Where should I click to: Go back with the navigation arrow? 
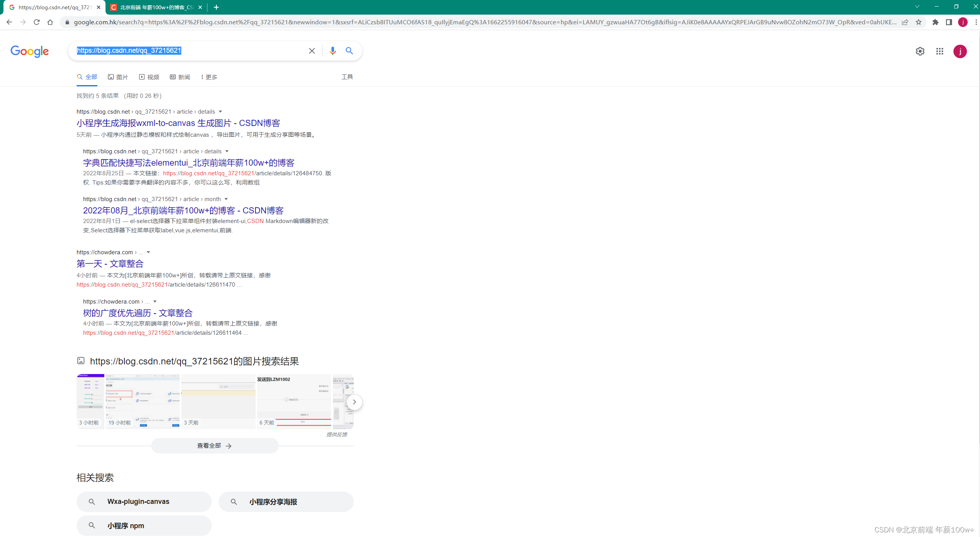click(x=9, y=22)
